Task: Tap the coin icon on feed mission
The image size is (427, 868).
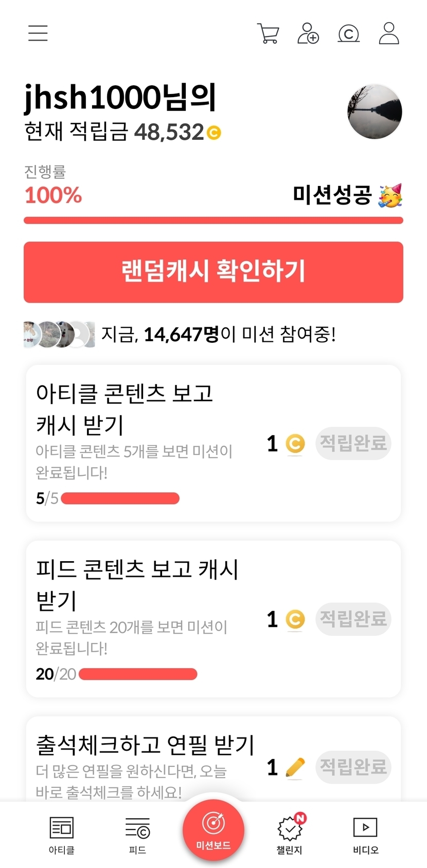Action: (x=295, y=619)
